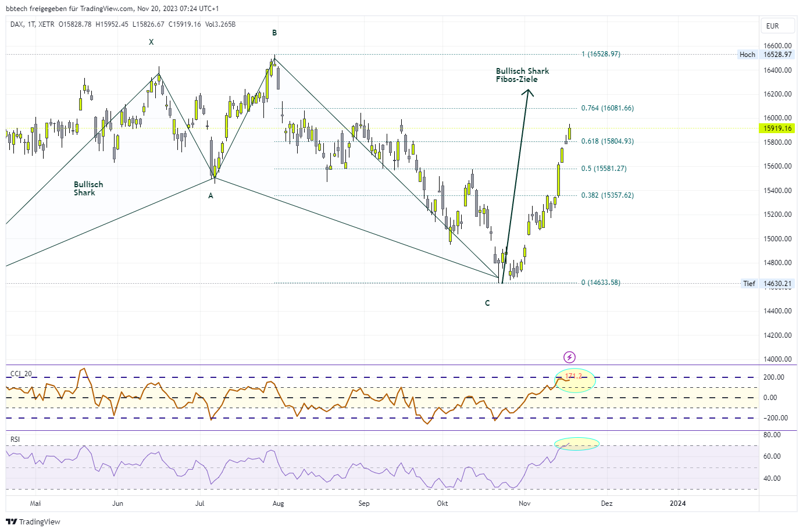Click the 0.382 (15357.62) Fibonacci label

[x=608, y=195]
